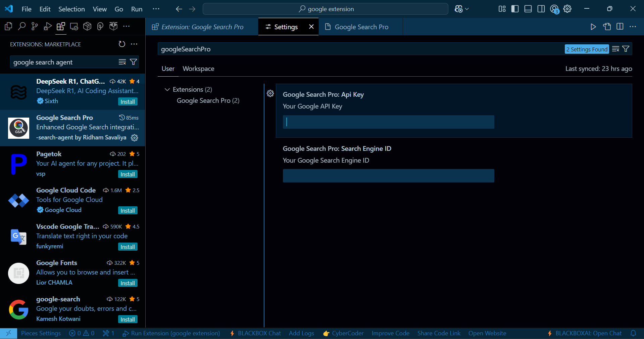Image resolution: width=644 pixels, height=339 pixels.
Task: Run the extension with play icon
Action: point(593,27)
